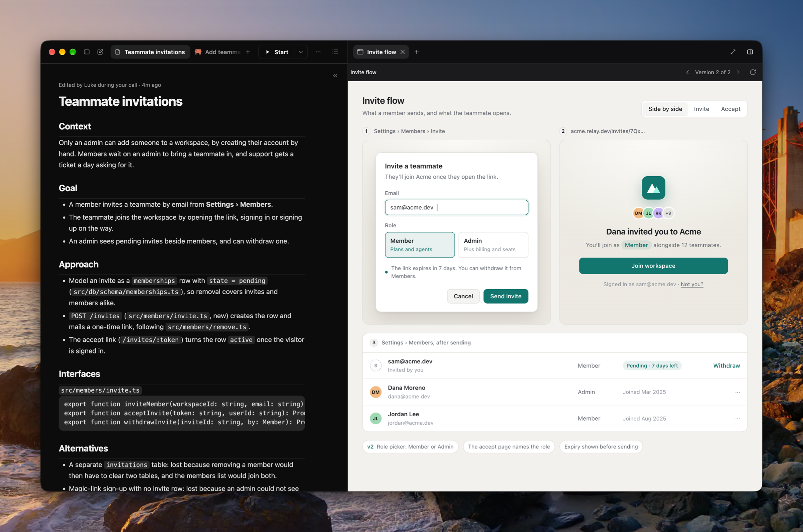Add a new tab beside Add teammate
Screen dimensions: 803x532
[x=248, y=52]
